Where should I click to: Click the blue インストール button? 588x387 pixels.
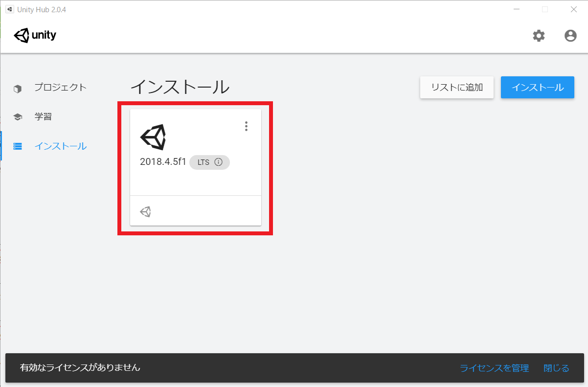[538, 88]
